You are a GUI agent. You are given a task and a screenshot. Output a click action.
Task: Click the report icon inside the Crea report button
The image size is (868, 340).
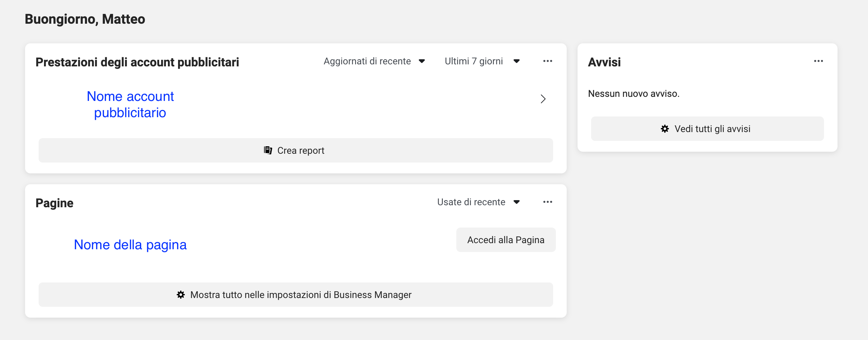coord(267,150)
